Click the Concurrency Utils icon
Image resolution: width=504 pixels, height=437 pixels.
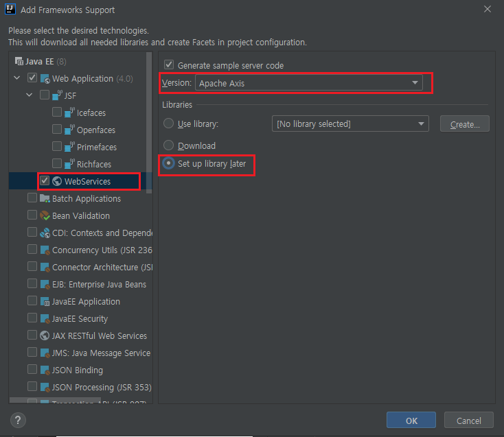tap(45, 250)
